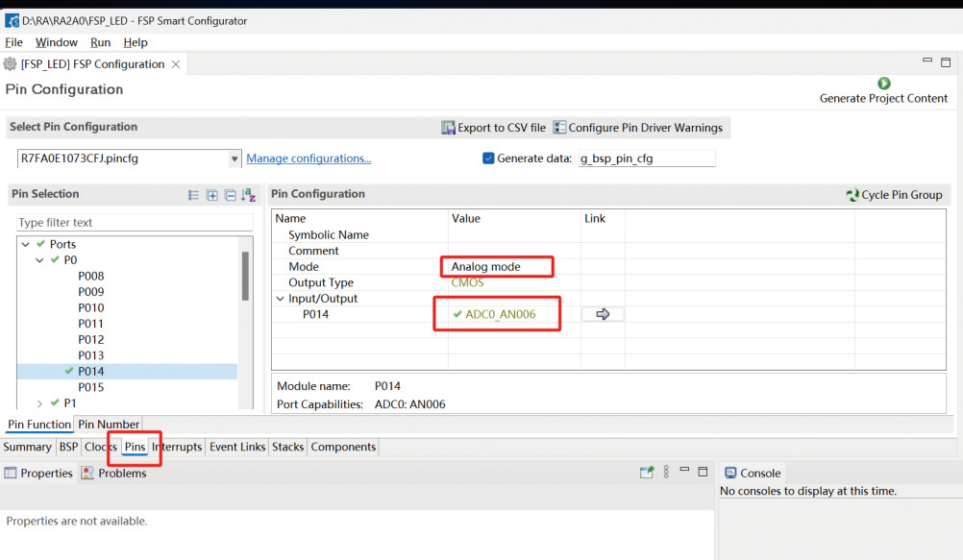
Task: Click the Type filter text field
Action: click(135, 222)
